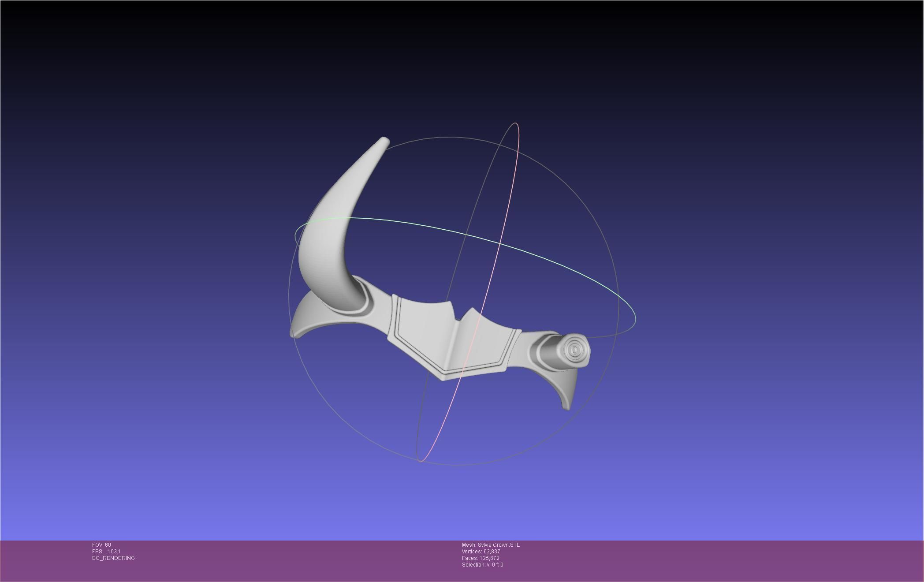
Task: Click the concentric rings on the broken horn stump
Action: pyautogui.click(x=574, y=350)
